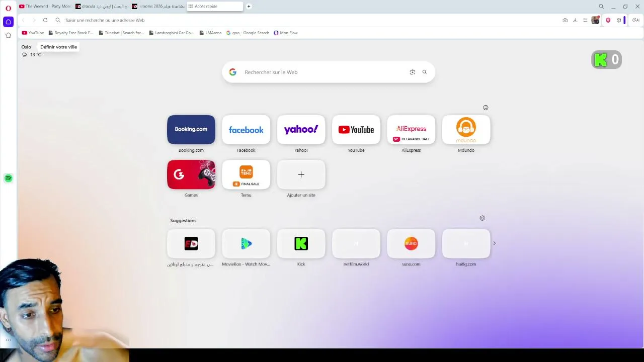The width and height of the screenshot is (644, 362).
Task: Open Temu speed dial tile
Action: [x=246, y=174]
